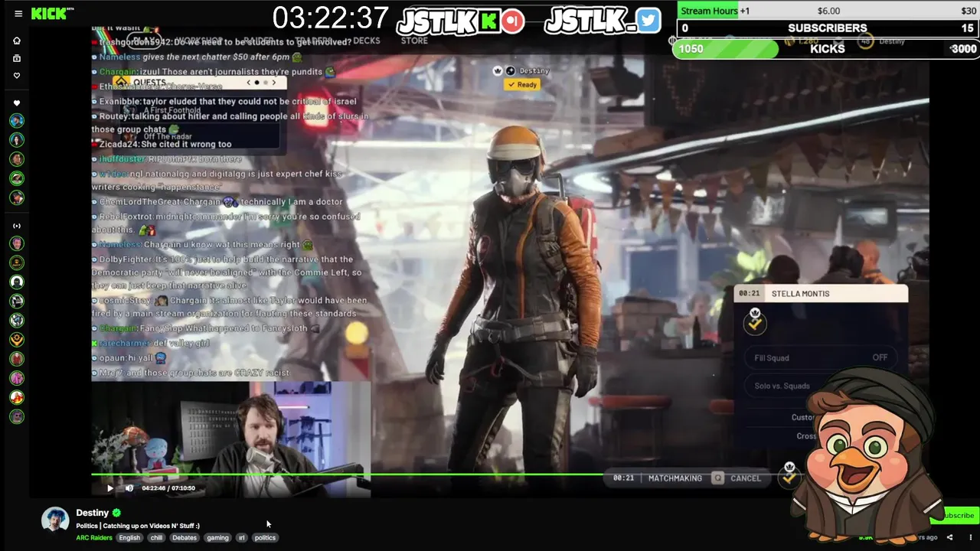980x551 pixels.
Task: Click the crown icon next to Destiny's name
Action: (498, 70)
